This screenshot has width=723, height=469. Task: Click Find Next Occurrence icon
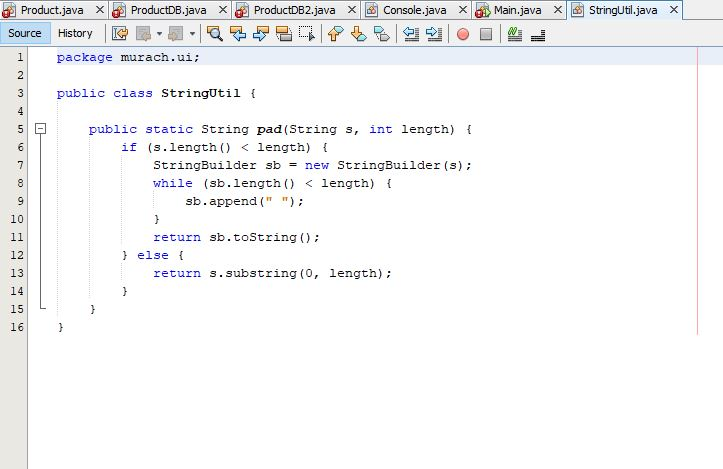click(261, 34)
